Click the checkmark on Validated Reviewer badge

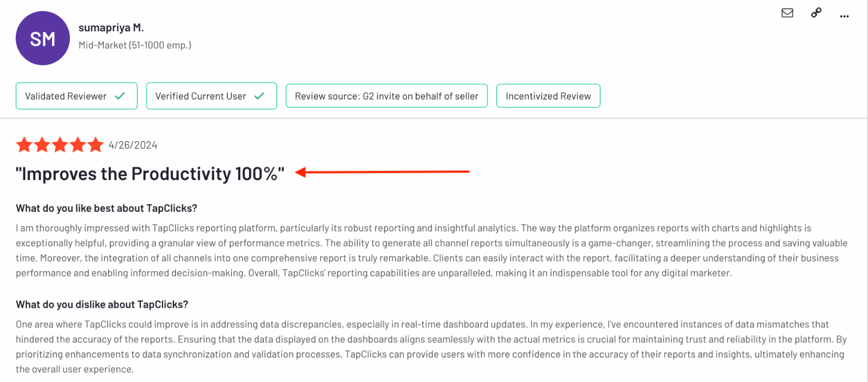pyautogui.click(x=120, y=96)
